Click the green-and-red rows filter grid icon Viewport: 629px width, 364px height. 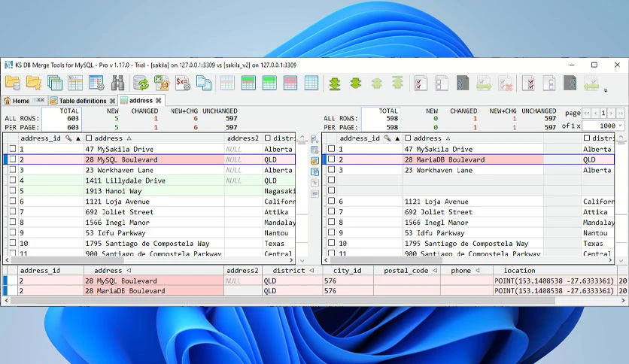click(x=248, y=83)
